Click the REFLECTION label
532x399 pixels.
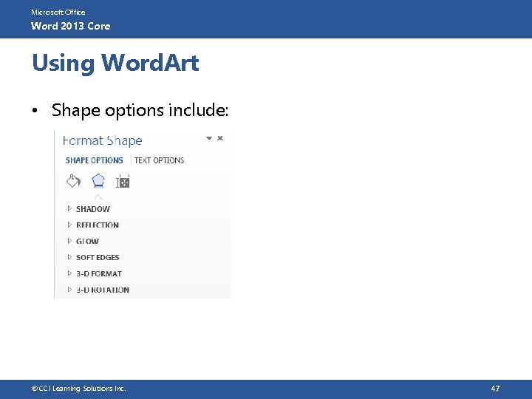coord(98,225)
